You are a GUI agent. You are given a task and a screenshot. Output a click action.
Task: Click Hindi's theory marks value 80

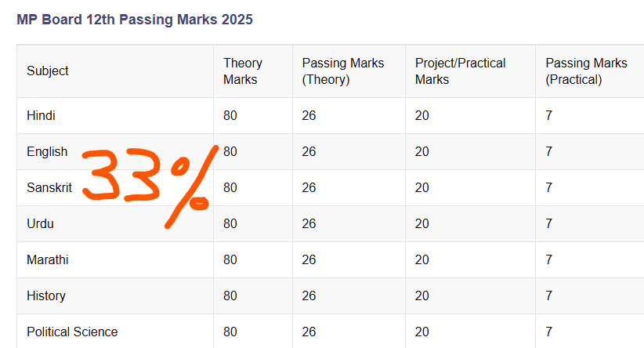(230, 115)
